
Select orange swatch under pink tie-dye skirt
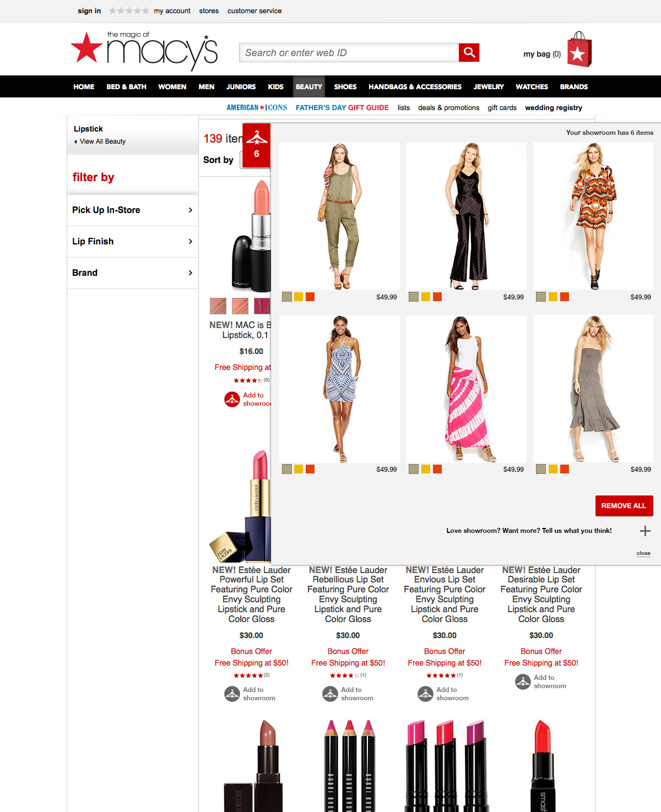pyautogui.click(x=437, y=469)
